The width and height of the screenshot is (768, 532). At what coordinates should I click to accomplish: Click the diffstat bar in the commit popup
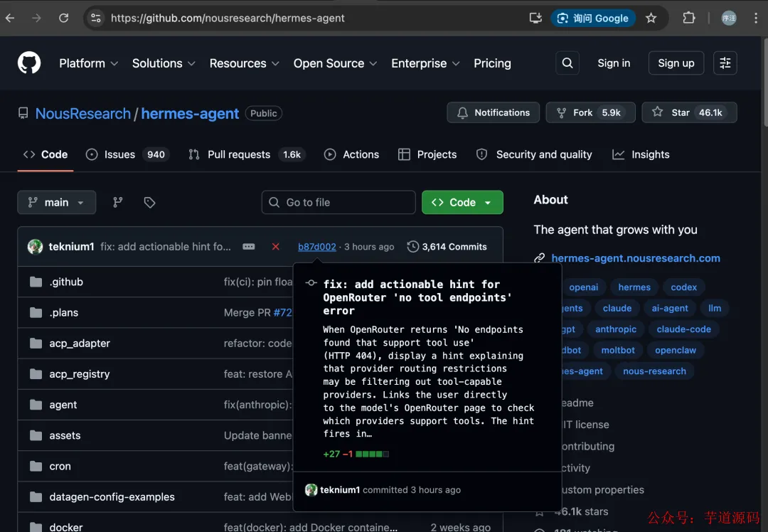click(x=372, y=454)
